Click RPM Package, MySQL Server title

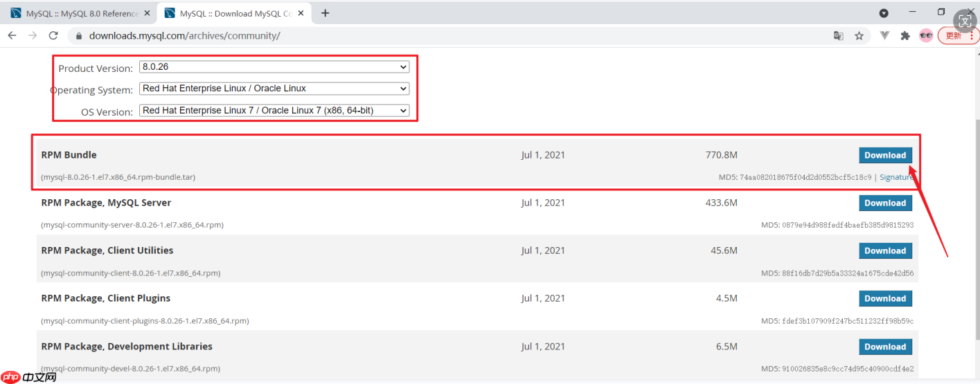coord(106,203)
